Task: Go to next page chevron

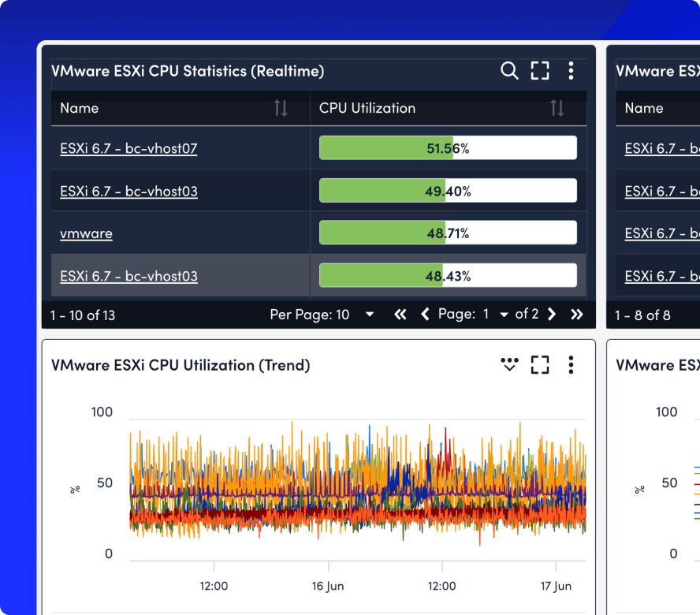Action: (x=552, y=315)
